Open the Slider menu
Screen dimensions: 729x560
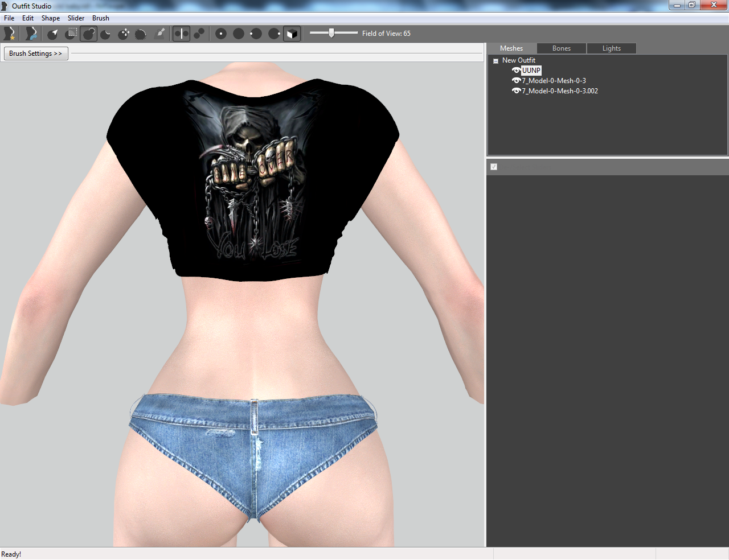click(x=76, y=18)
